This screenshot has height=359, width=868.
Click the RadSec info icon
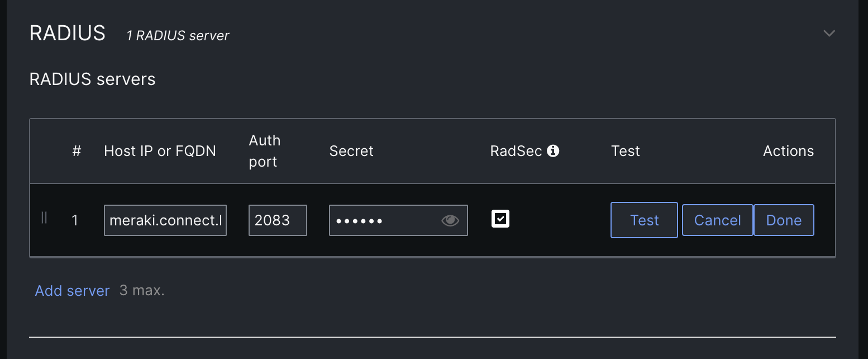pyautogui.click(x=553, y=150)
